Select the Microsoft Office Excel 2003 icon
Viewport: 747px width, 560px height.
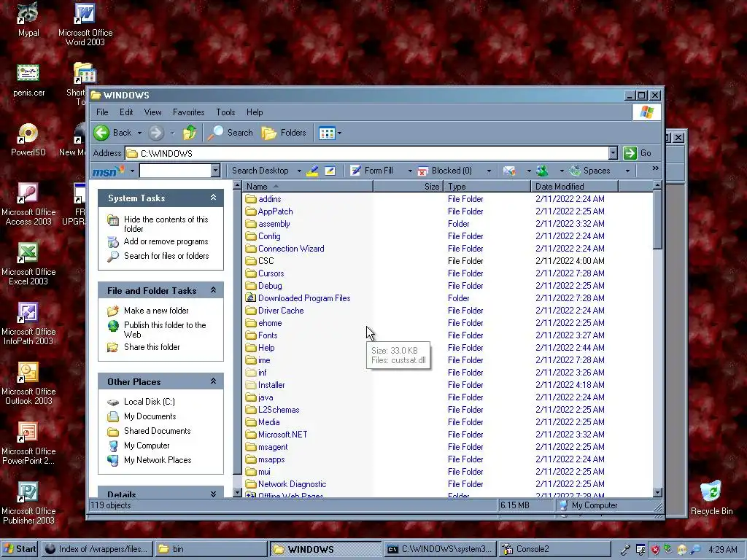(x=28, y=264)
